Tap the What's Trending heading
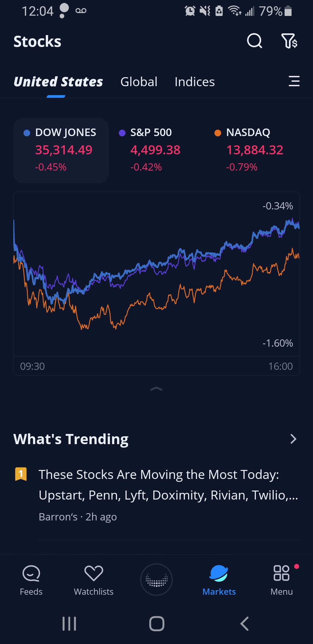The image size is (313, 644). pyautogui.click(x=71, y=439)
